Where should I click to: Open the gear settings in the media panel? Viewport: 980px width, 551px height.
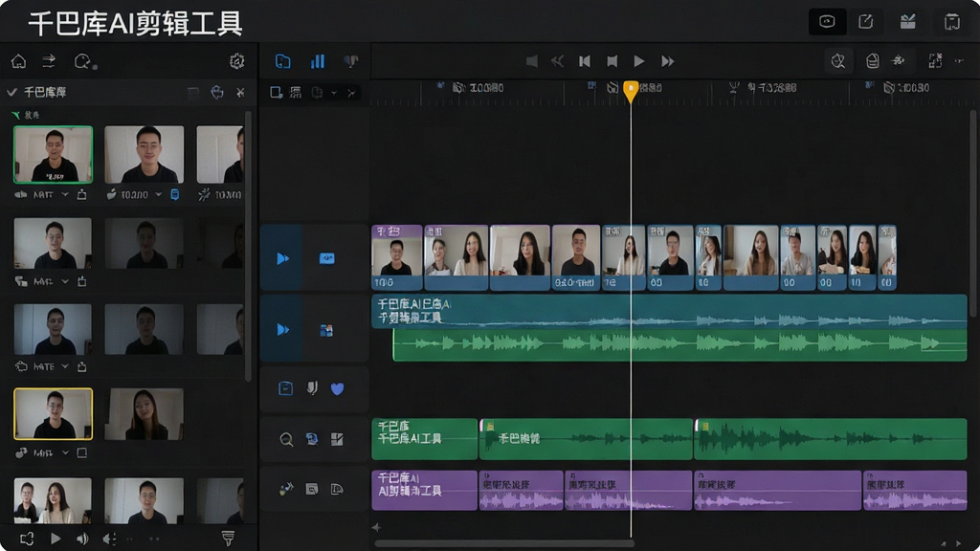(237, 61)
